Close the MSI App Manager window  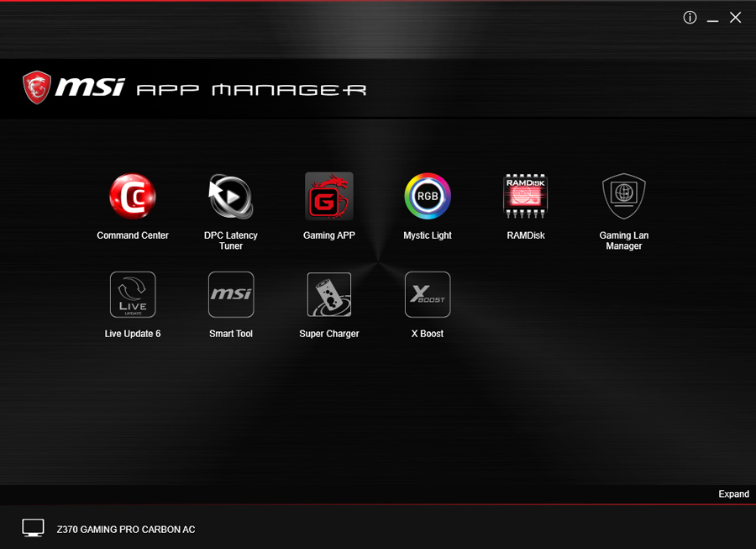(735, 18)
